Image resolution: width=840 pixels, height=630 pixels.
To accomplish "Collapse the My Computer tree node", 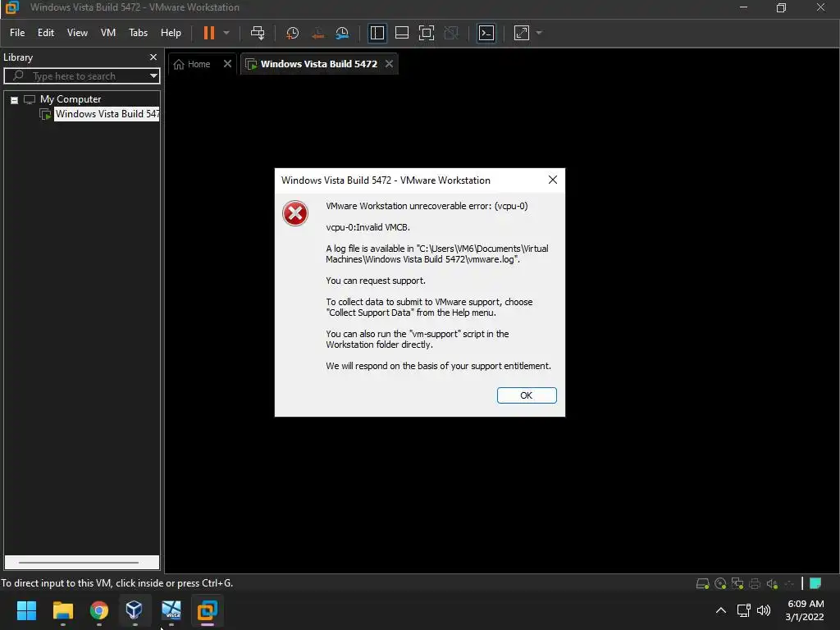I will [15, 99].
